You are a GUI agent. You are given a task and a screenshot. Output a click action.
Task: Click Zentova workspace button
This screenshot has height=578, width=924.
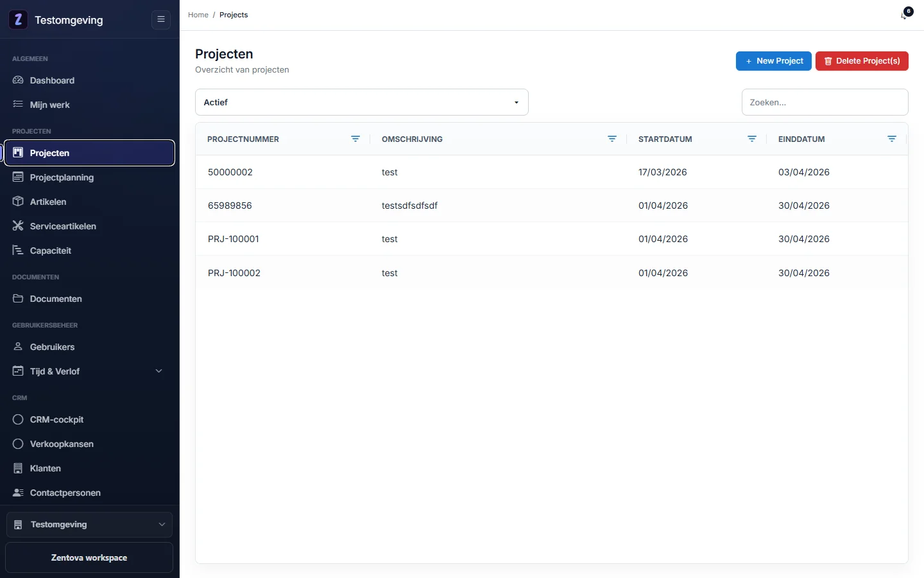point(89,557)
